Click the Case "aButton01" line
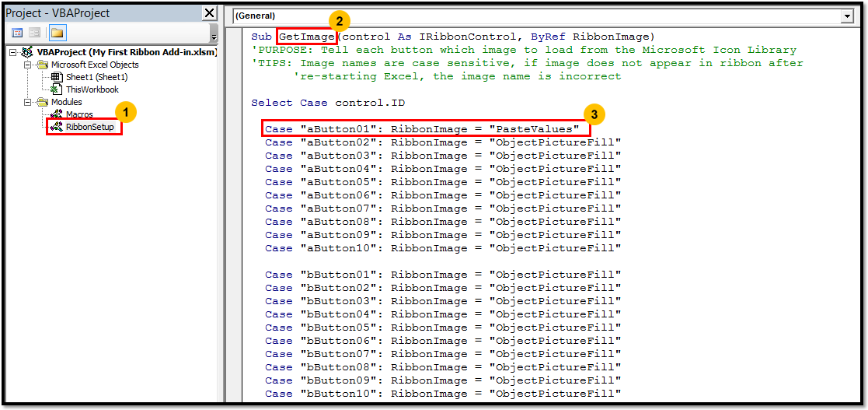868x410 pixels. (x=423, y=129)
